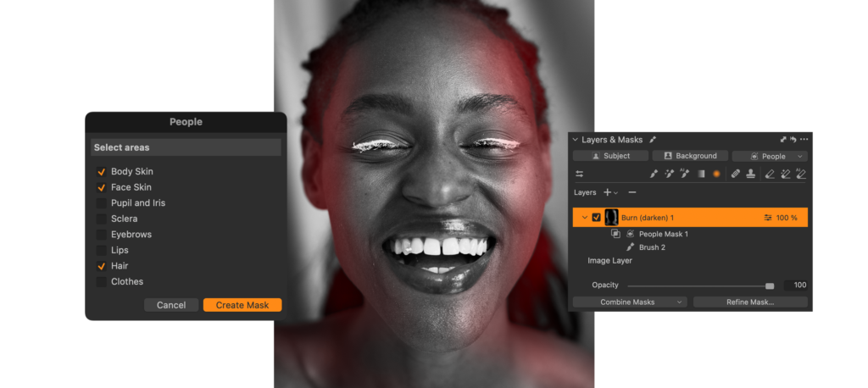Open the Combine Masks dropdown
Viewport: 868px width, 388px height.
pos(629,302)
